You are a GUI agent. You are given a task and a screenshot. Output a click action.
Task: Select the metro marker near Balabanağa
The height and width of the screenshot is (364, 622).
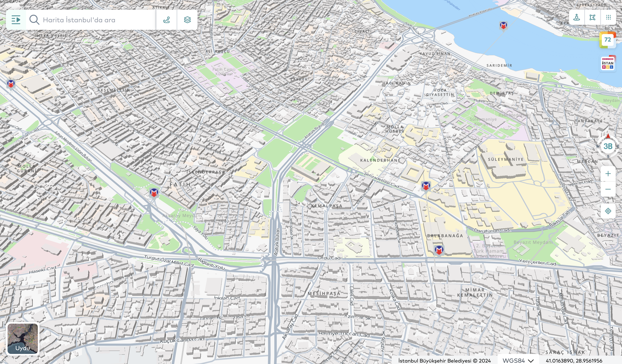(439, 250)
